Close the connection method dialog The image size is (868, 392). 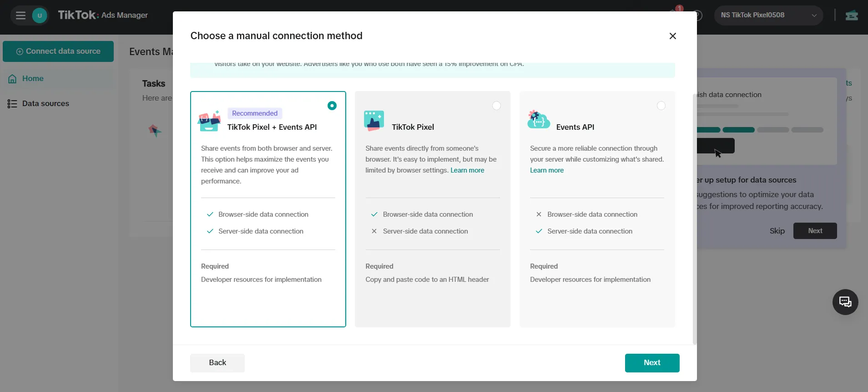(673, 36)
